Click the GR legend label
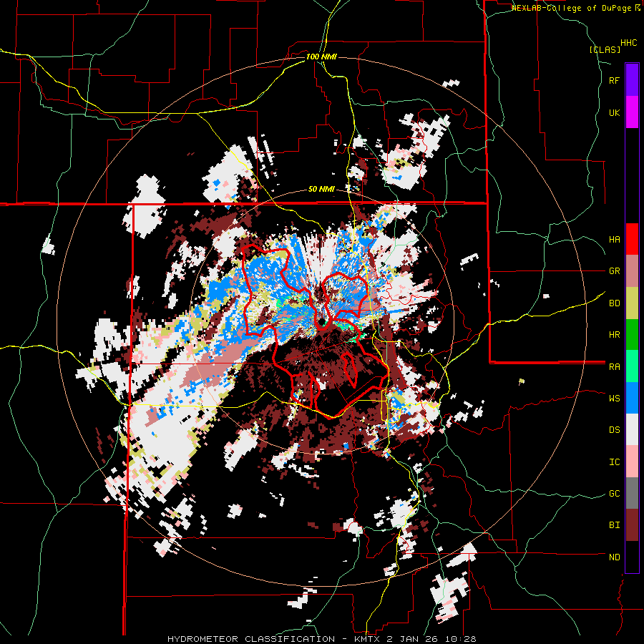Image resolution: width=644 pixels, height=644 pixels. (x=614, y=271)
